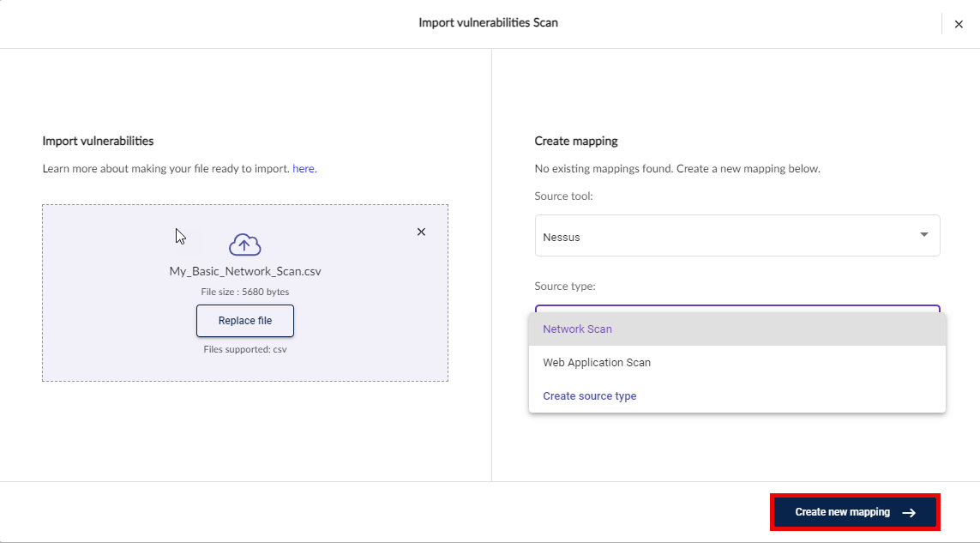Viewport: 980px width, 543px height.
Task: Click the 'Source tool:' label
Action: pos(564,196)
